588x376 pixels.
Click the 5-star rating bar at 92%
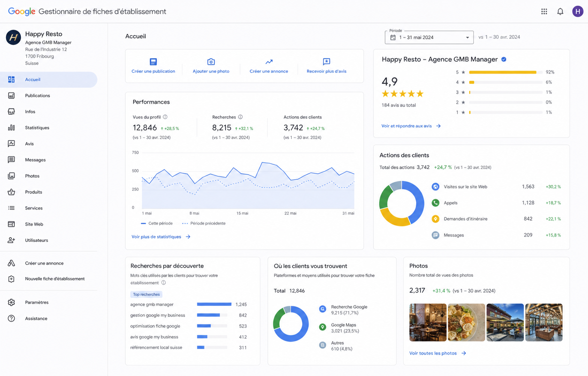(x=505, y=72)
